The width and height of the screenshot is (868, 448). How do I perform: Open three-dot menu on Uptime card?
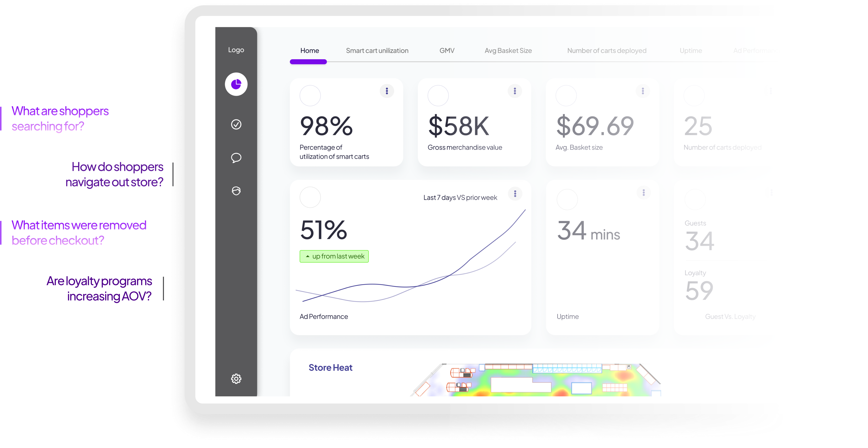643,193
